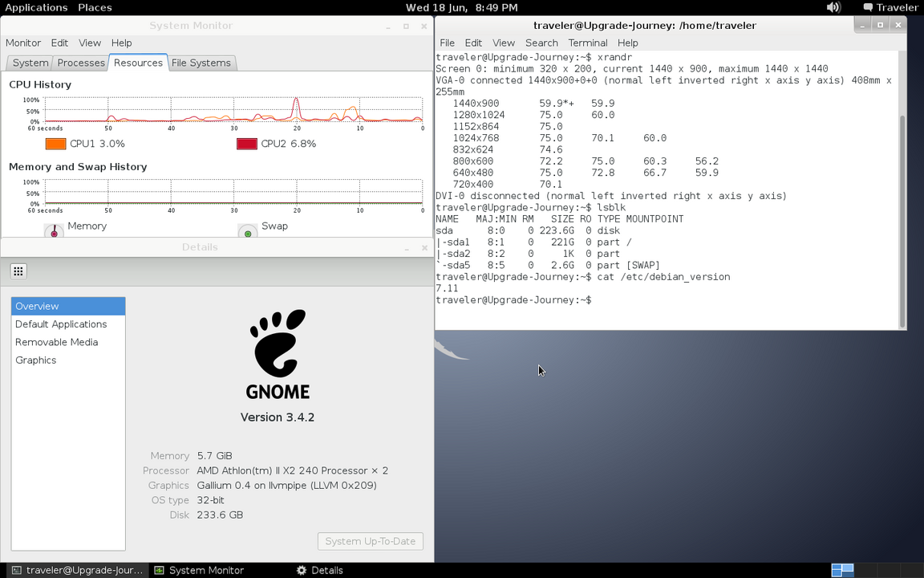
Task: Click the "Memory and Swap History" heading
Action: (78, 167)
